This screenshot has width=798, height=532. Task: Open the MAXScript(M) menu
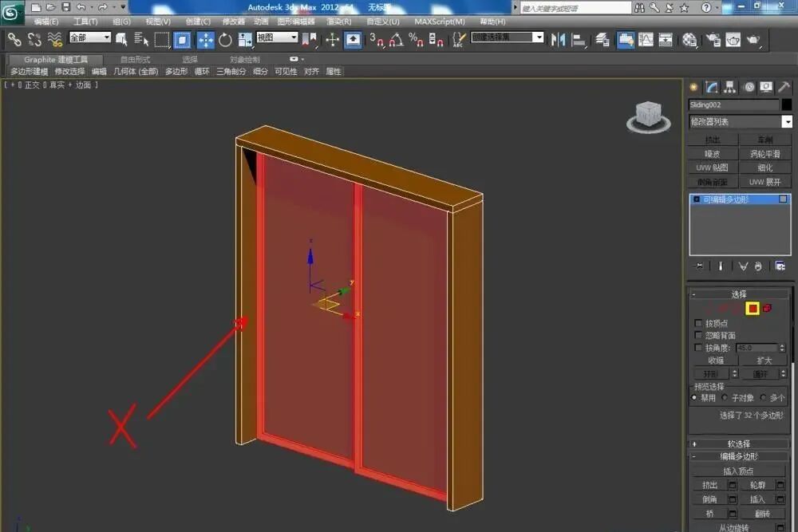click(x=440, y=22)
